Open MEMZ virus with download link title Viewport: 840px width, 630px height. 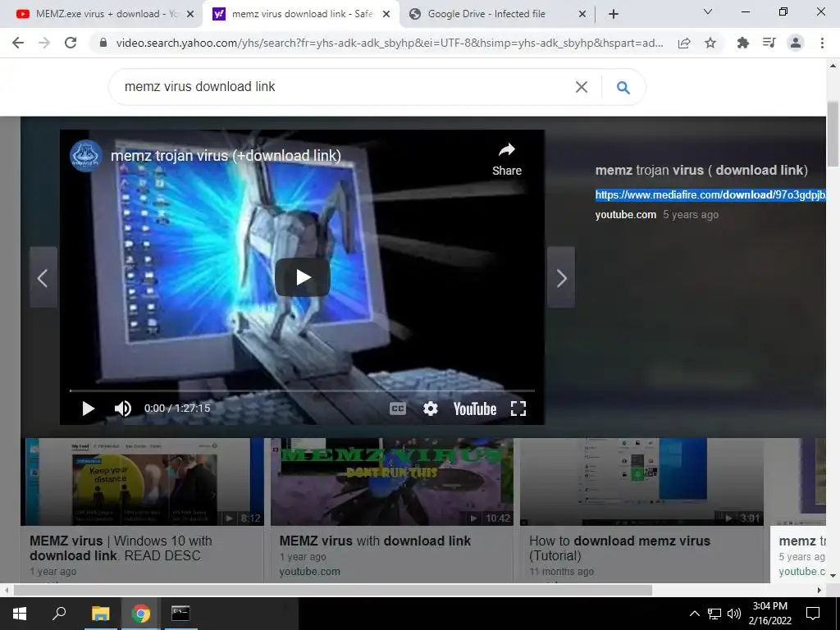click(375, 541)
